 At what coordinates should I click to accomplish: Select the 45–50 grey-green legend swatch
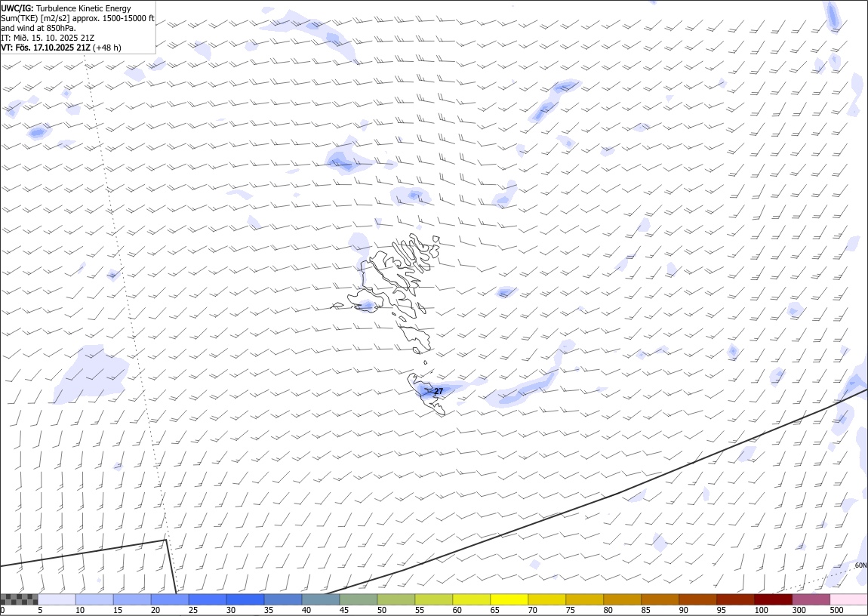click(359, 599)
